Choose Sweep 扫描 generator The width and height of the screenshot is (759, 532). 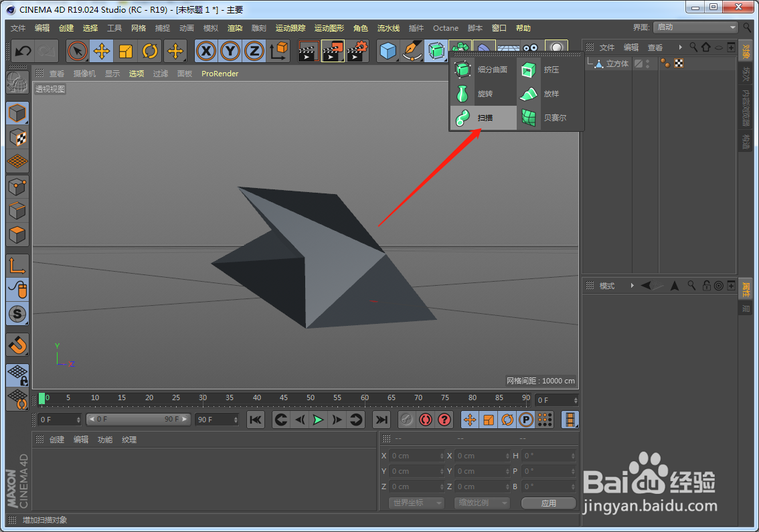[483, 118]
